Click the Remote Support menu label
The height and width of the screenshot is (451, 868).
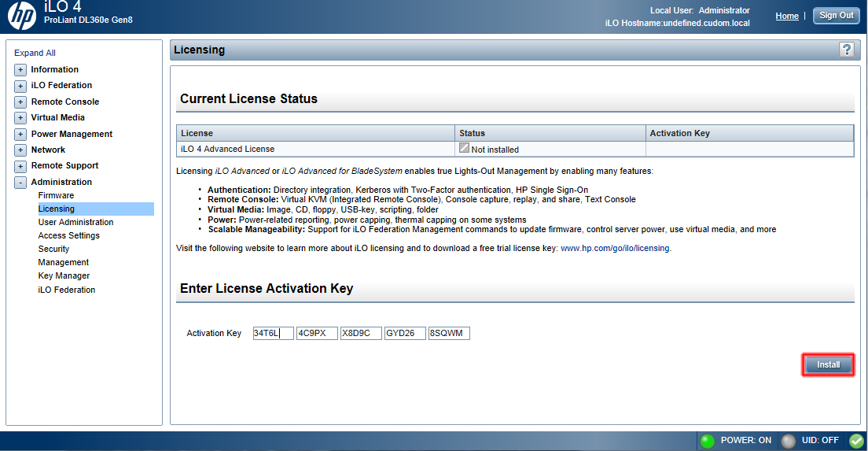click(64, 165)
